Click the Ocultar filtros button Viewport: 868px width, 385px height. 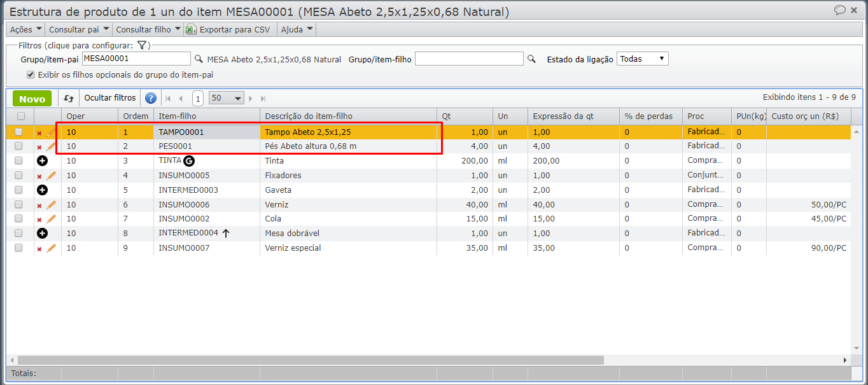pos(110,98)
